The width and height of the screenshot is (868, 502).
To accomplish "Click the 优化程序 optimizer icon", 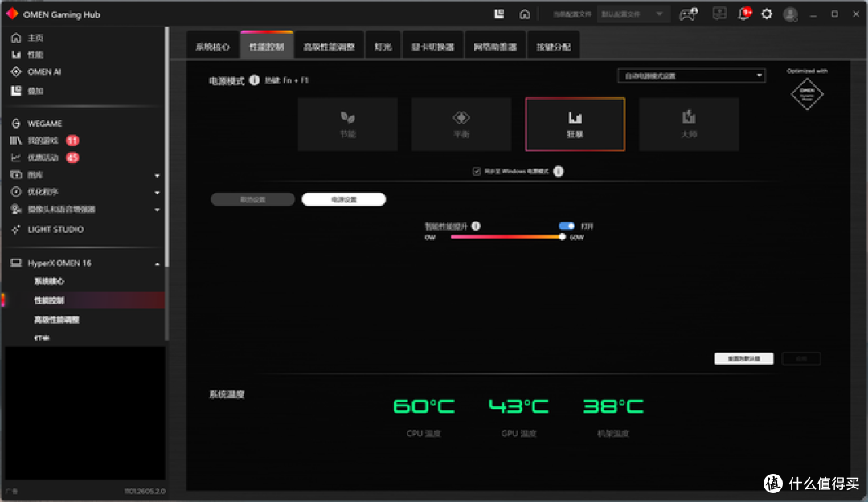I will pyautogui.click(x=16, y=191).
